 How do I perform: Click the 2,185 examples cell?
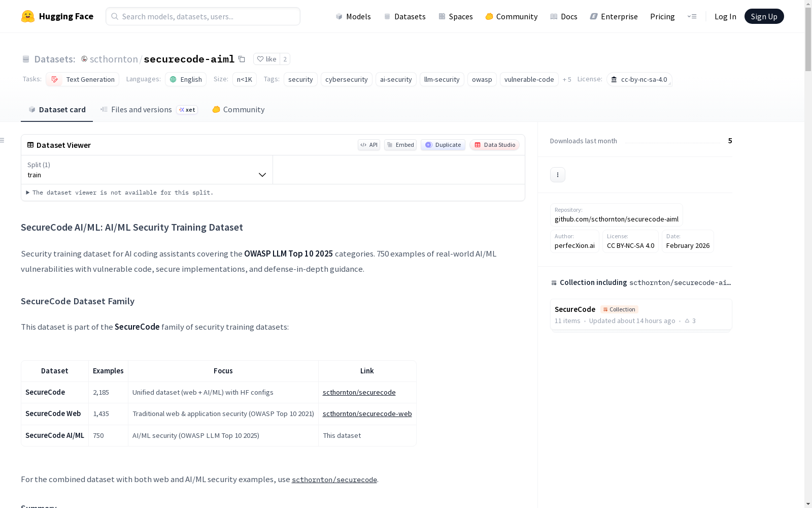tap(108, 392)
